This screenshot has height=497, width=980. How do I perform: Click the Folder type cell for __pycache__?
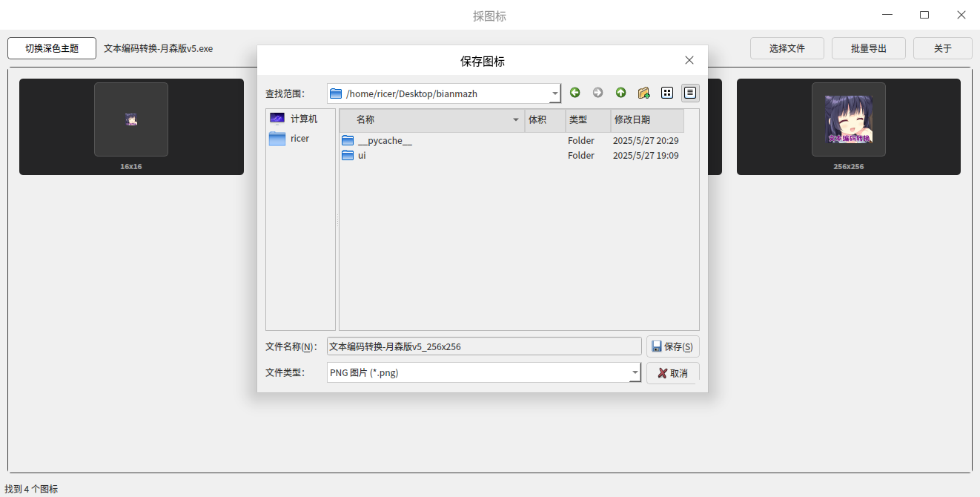[581, 141]
